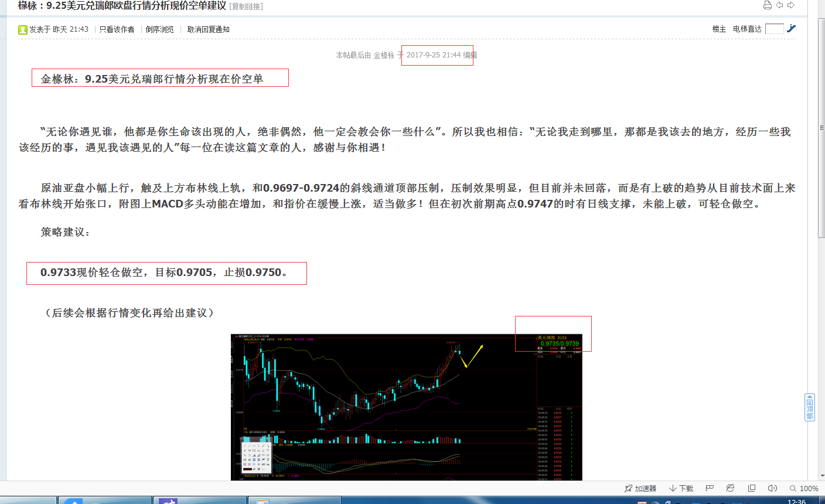Click the 电梯直达 floor number input field
This screenshot has height=504, width=825.
click(x=774, y=29)
